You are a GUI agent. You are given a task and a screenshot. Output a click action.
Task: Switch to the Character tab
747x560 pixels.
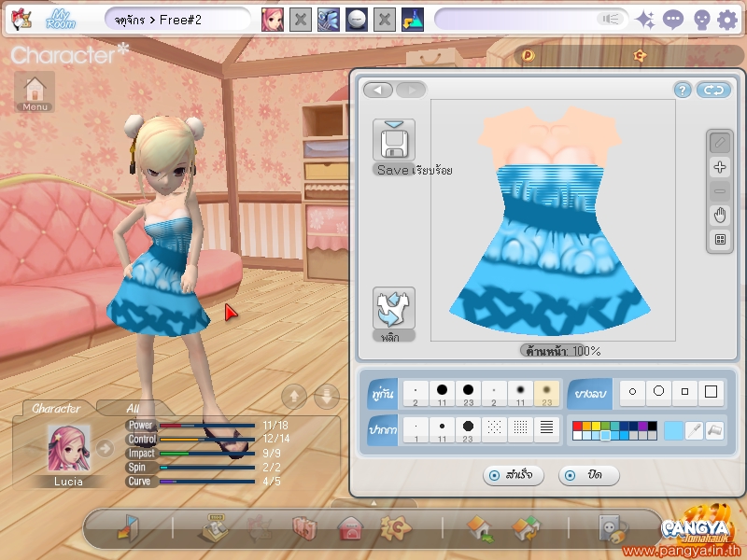coord(56,408)
